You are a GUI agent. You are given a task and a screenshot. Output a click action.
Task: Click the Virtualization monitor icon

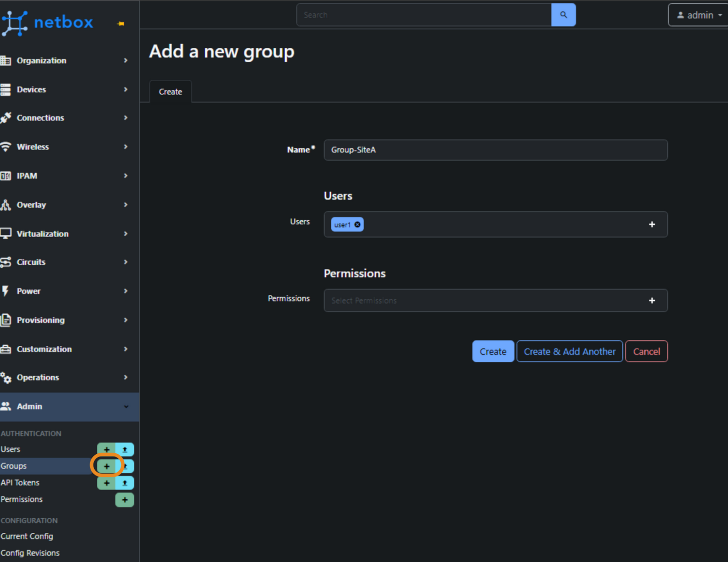click(x=6, y=233)
